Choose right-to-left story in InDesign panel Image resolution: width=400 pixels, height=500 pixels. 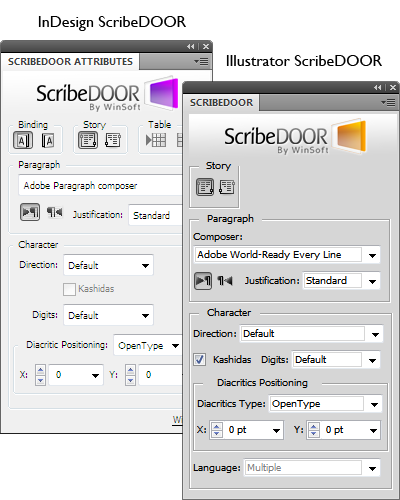click(x=113, y=140)
